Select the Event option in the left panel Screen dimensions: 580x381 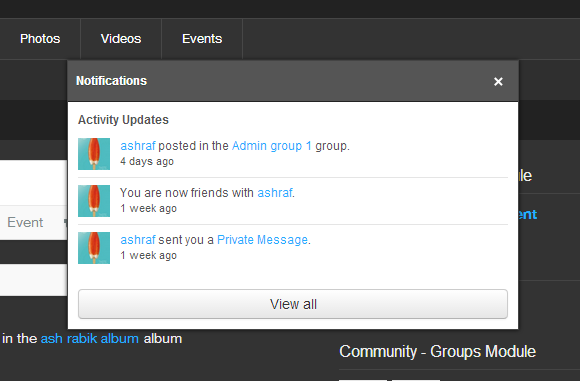click(25, 222)
